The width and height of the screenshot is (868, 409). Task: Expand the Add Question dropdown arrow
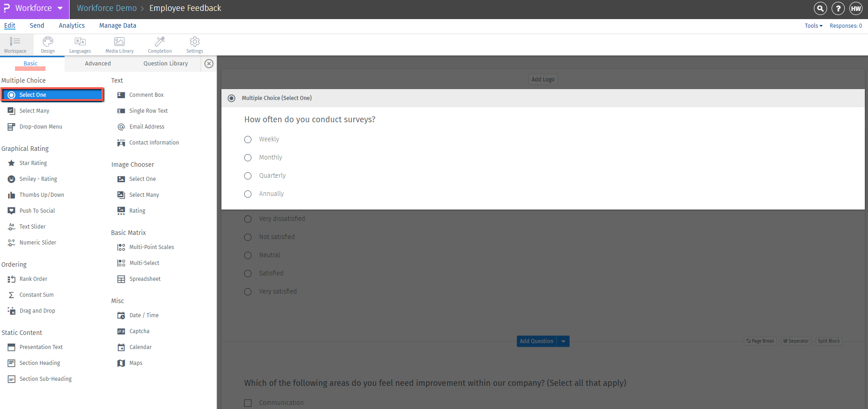563,341
